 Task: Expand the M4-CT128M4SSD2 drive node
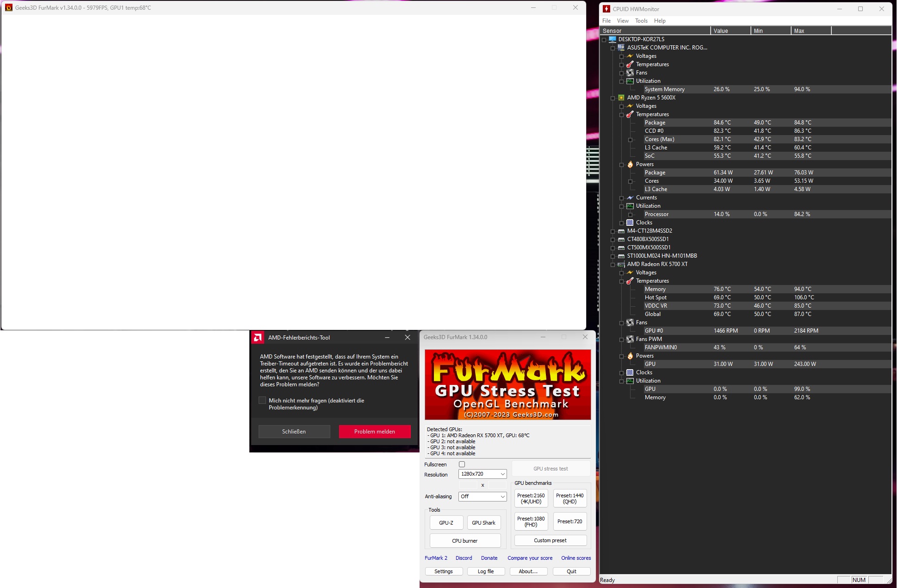(x=612, y=231)
